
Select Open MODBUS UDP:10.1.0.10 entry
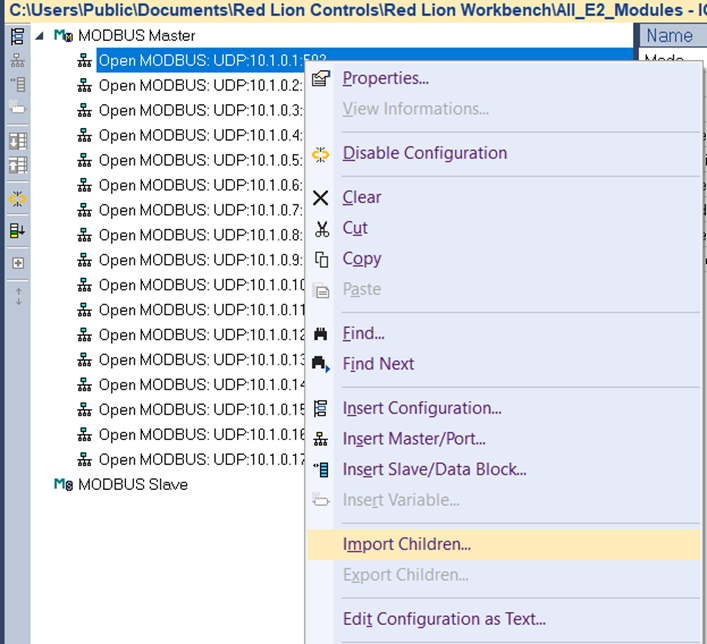pyautogui.click(x=201, y=285)
